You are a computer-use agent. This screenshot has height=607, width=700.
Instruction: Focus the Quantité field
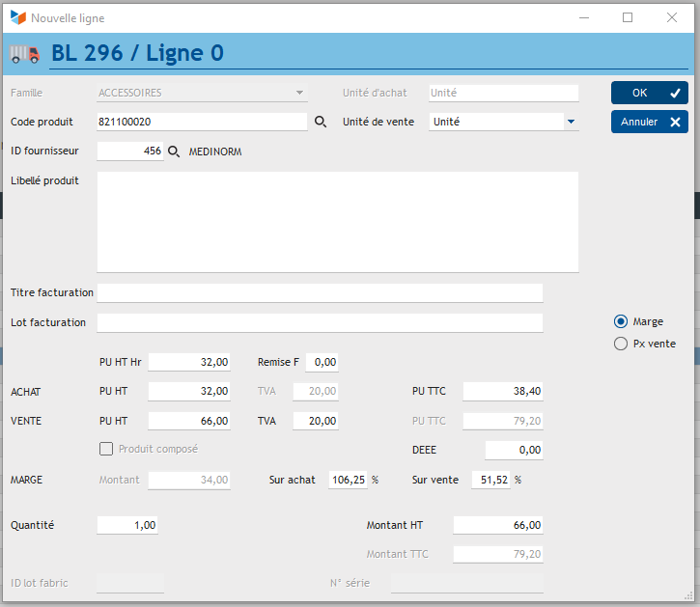click(x=127, y=525)
